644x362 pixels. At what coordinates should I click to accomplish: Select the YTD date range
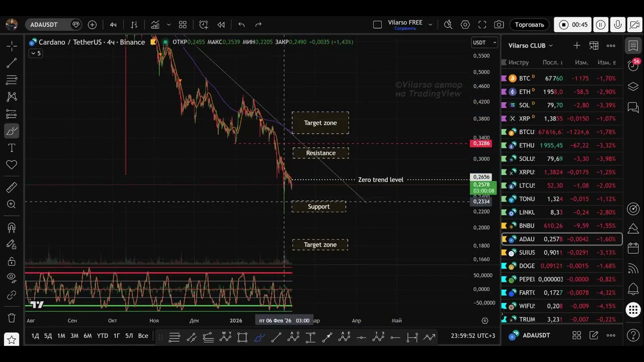coord(102,336)
